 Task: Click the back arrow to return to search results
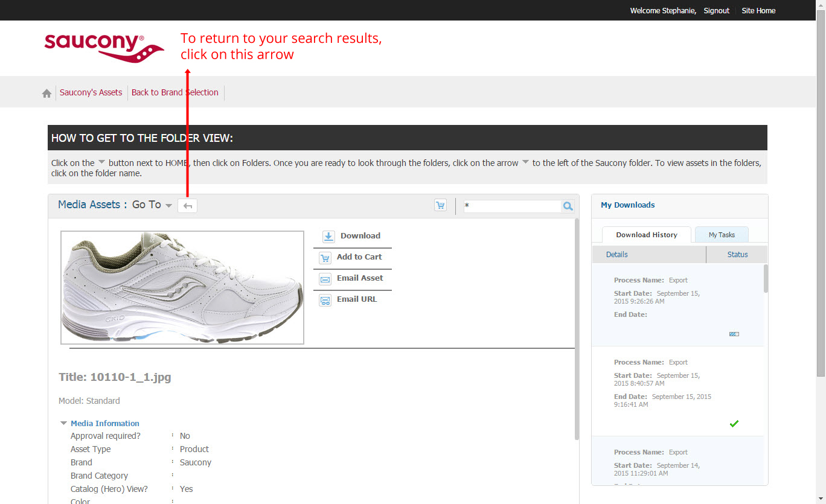click(x=187, y=206)
